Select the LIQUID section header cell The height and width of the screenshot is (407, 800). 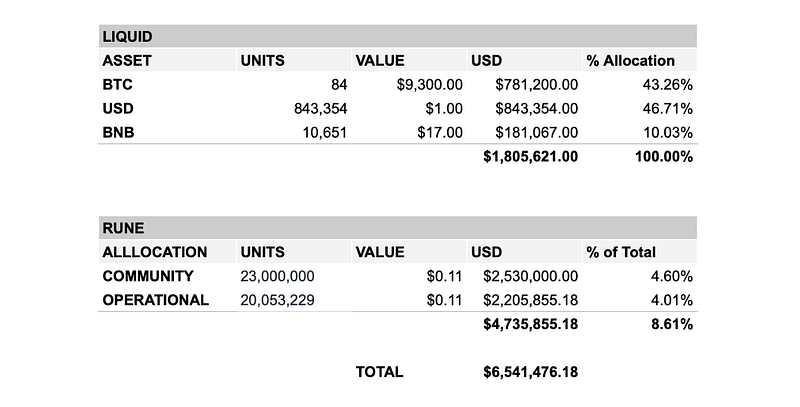397,36
